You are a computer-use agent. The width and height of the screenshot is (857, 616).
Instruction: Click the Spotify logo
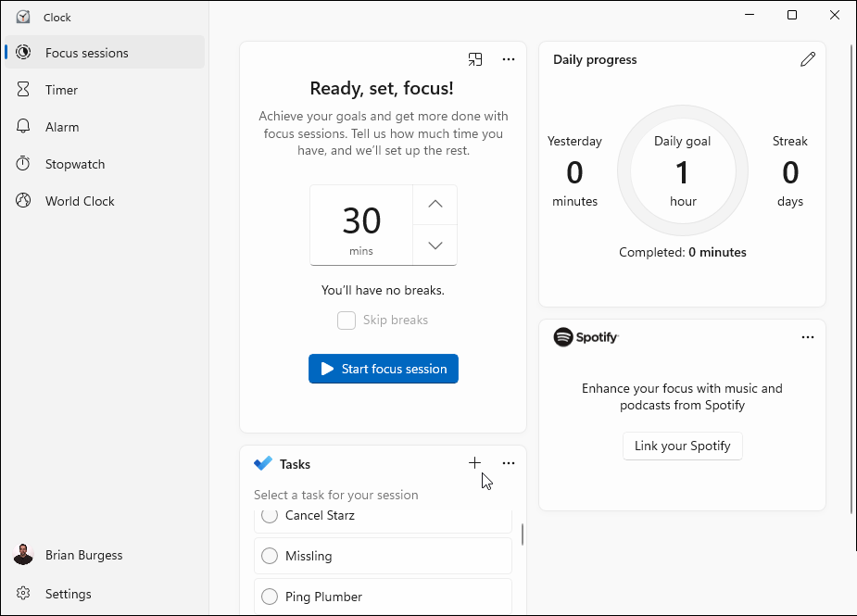564,336
